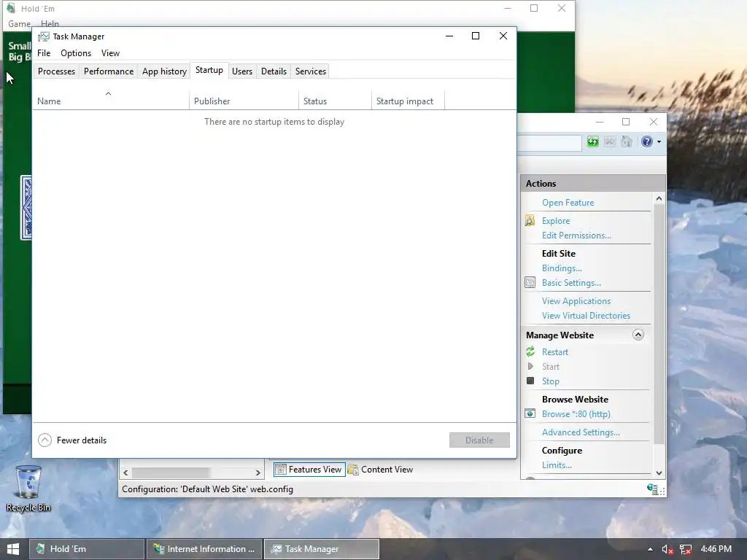Browse *:80 (http) link
The height and width of the screenshot is (560, 747).
pos(576,414)
